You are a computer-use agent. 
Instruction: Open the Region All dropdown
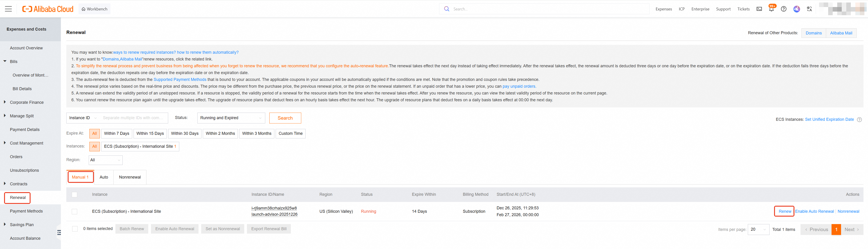[x=105, y=160]
